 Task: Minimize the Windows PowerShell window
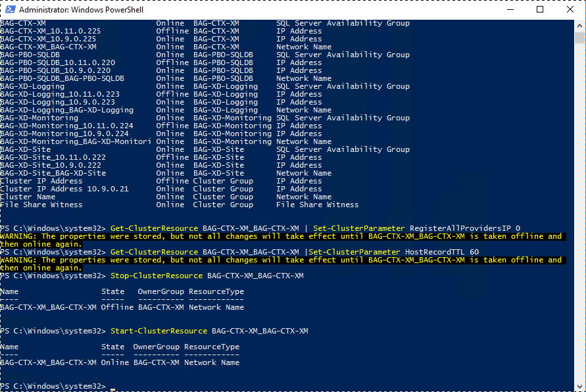click(x=509, y=10)
